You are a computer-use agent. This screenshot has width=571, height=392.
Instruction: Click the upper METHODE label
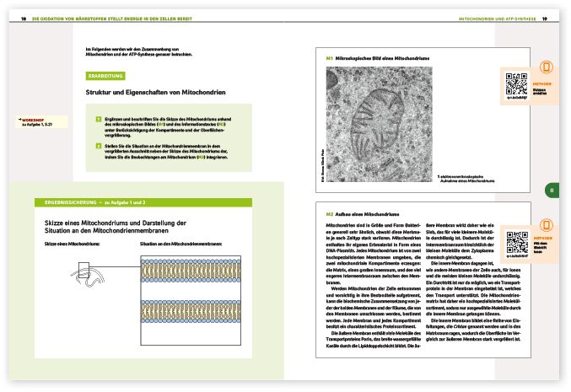[x=541, y=83]
